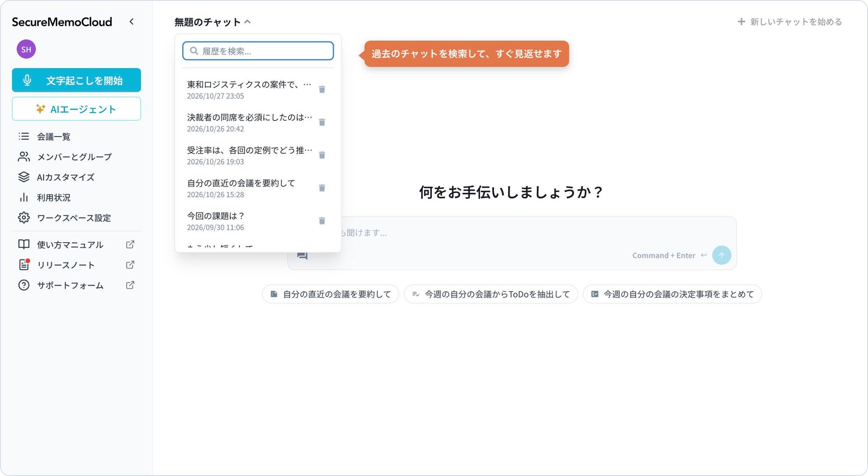Send message with the up-arrow button
Viewport: 868px width, 476px height.
[722, 255]
